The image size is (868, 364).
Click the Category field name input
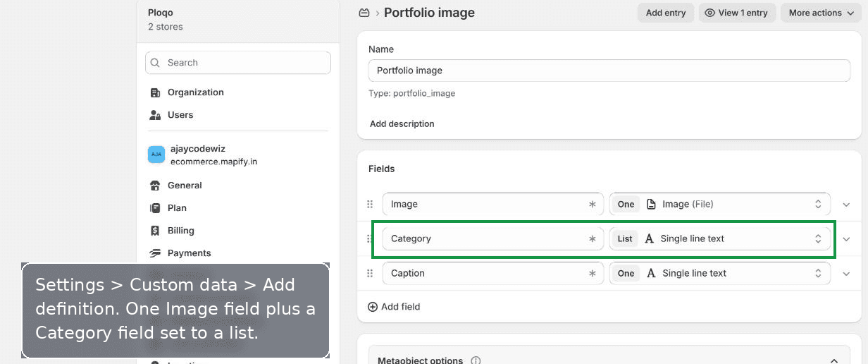[x=493, y=238]
